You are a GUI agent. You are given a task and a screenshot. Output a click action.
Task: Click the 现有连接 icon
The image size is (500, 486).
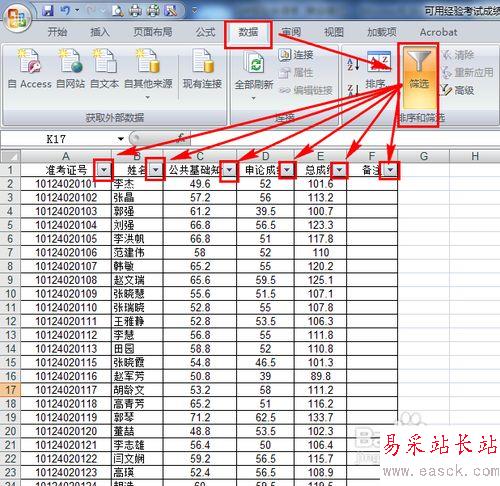coord(202,69)
